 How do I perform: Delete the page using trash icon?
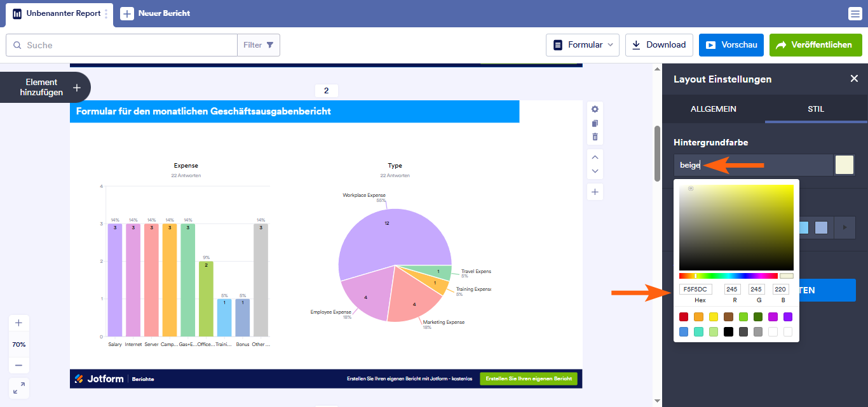[595, 137]
